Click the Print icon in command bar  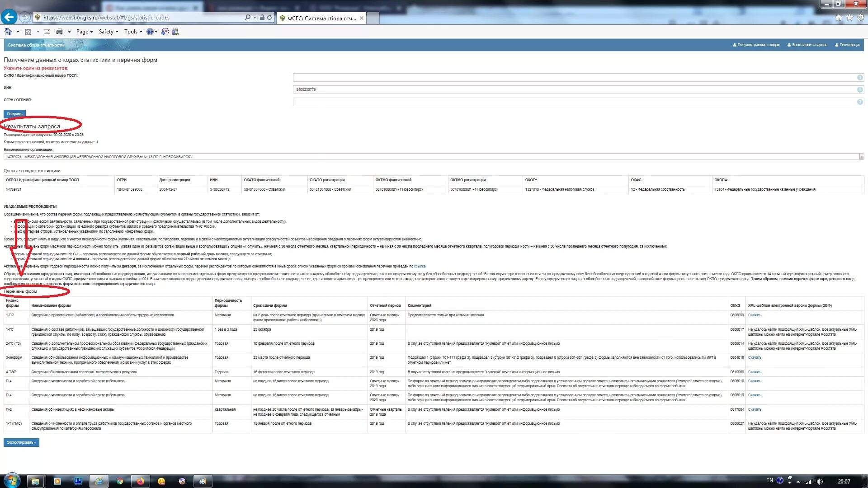click(59, 32)
